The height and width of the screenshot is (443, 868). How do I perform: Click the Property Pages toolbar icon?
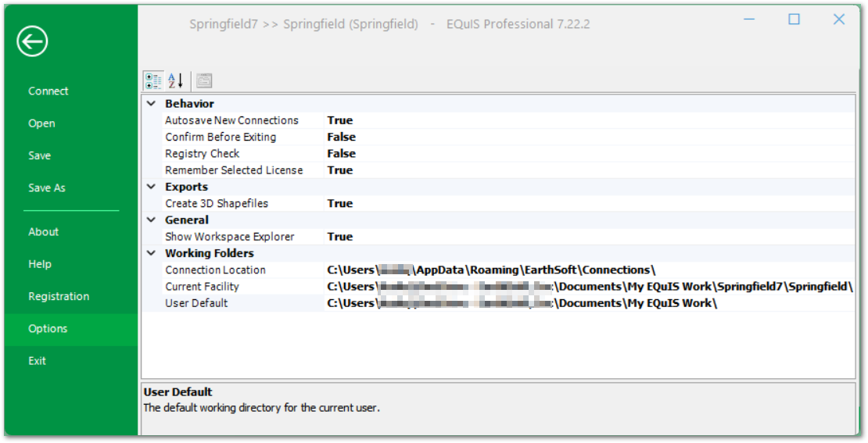(203, 80)
